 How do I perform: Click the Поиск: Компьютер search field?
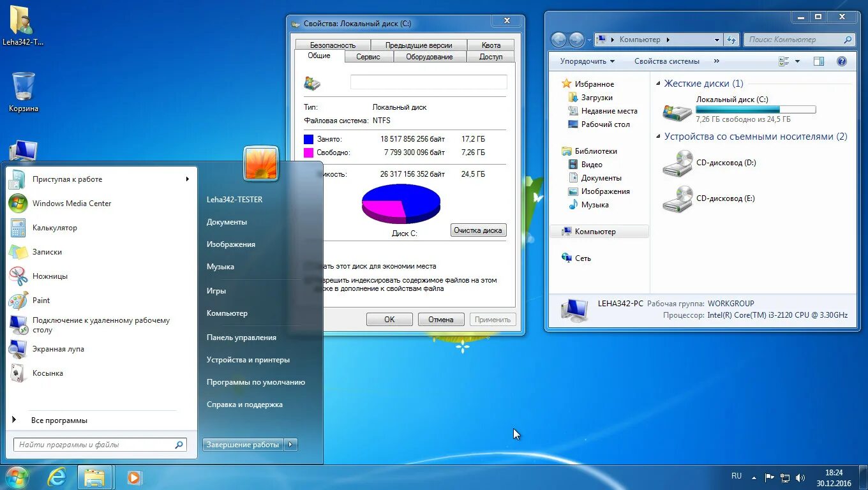point(800,40)
